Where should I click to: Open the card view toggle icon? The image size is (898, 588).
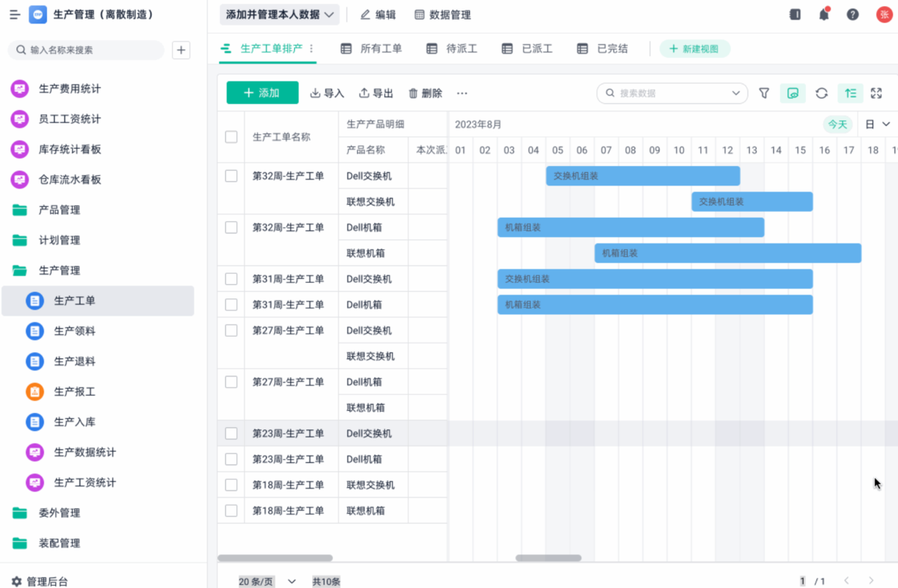point(792,93)
